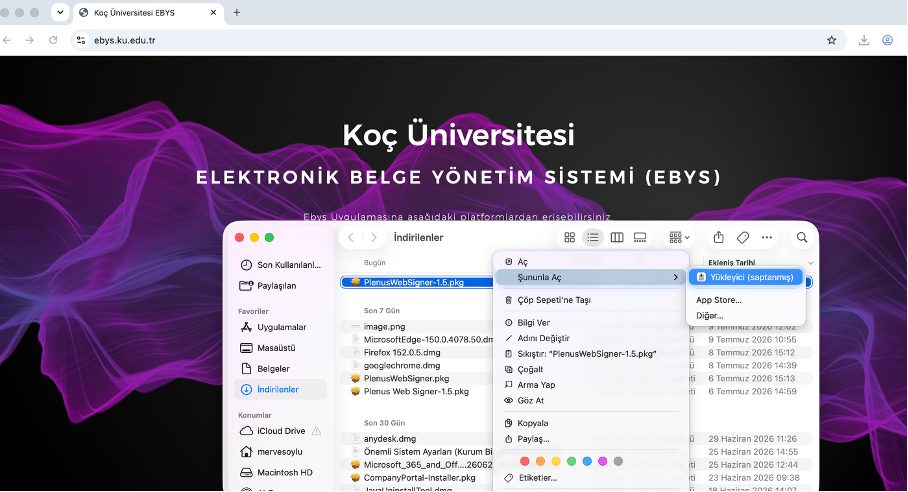The width and height of the screenshot is (908, 492).
Task: Select İndirilenler in Finder sidebar
Action: tap(281, 390)
